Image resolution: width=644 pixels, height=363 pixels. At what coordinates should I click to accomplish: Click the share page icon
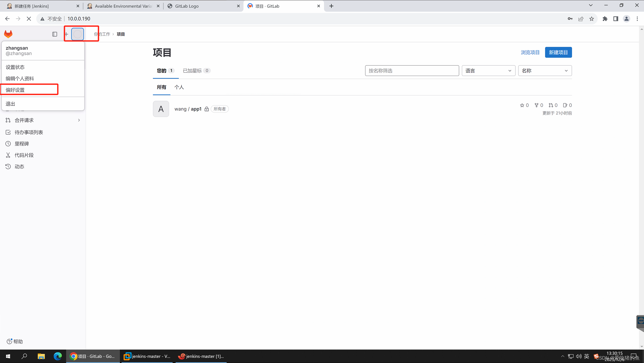[x=581, y=19]
